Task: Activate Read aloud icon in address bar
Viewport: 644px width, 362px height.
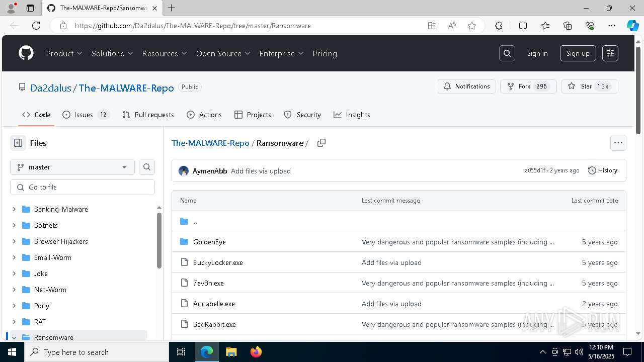Action: tap(452, 26)
